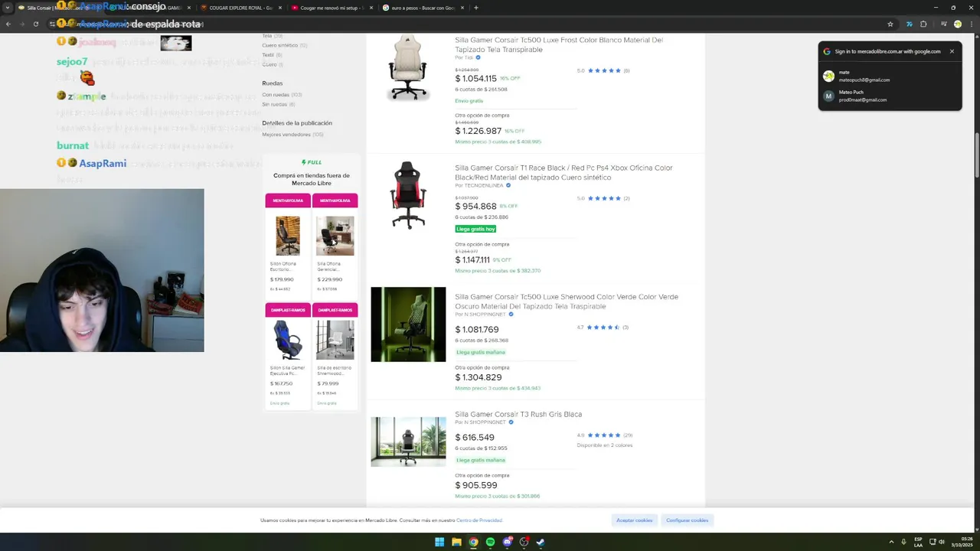Open Discord from the taskbar
This screenshot has width=980, height=551.
pyautogui.click(x=507, y=542)
